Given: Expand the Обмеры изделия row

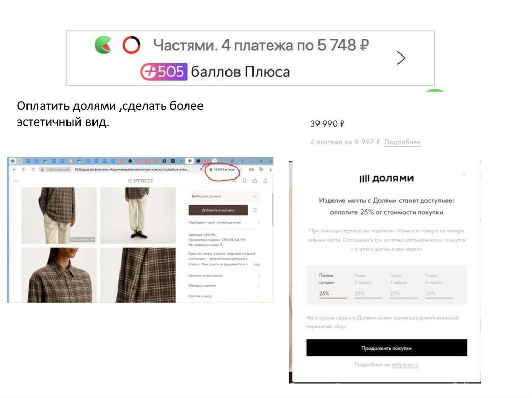Looking at the screenshot, I should [224, 286].
